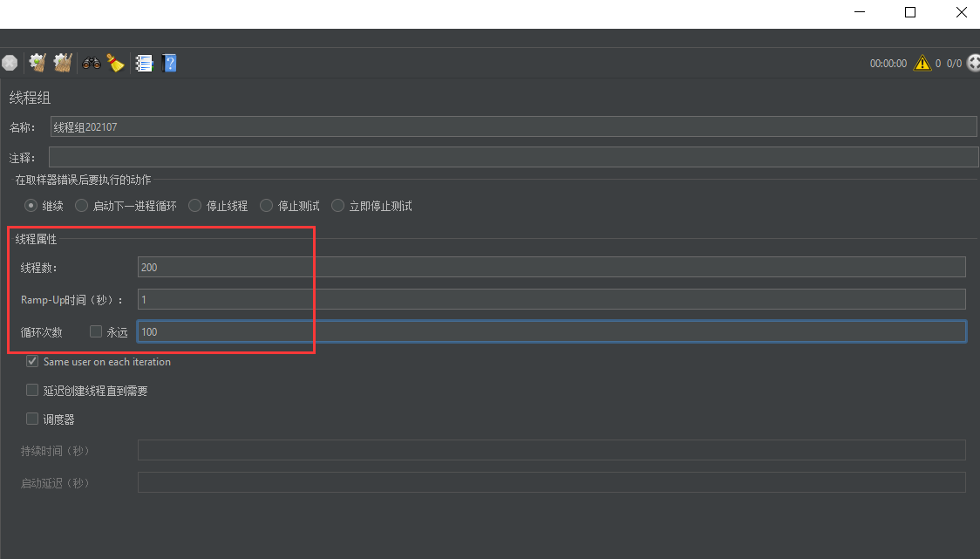
Task: Click the 线程属性 section label
Action: [x=37, y=239]
